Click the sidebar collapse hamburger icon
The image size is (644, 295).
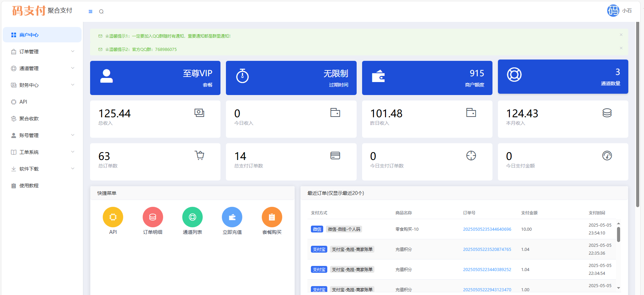pyautogui.click(x=90, y=12)
